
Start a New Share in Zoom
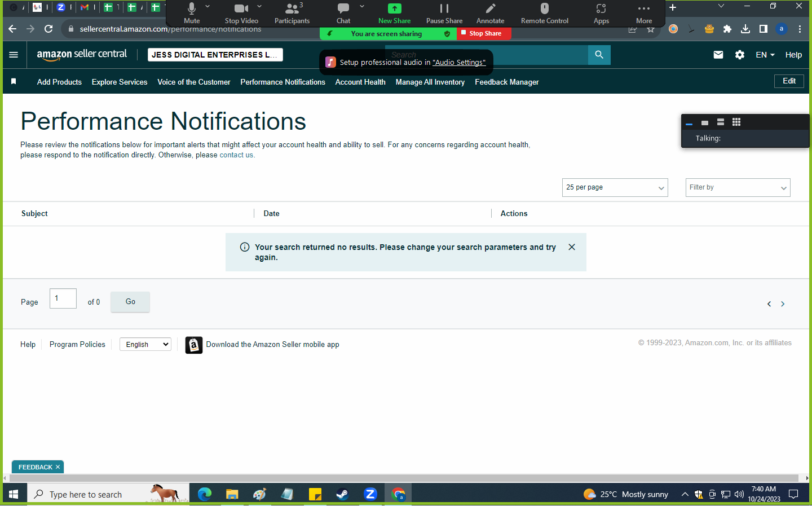tap(395, 13)
